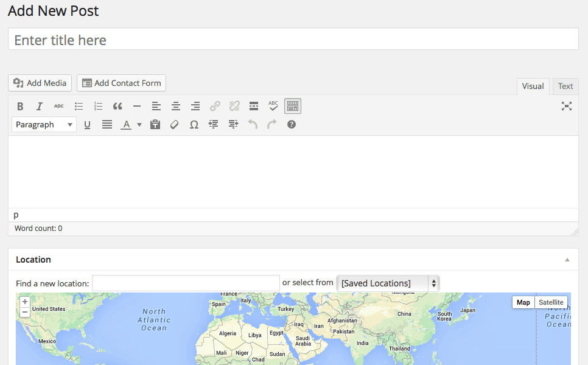This screenshot has width=588, height=365.
Task: Enter distraction-free fullscreen writing mode
Action: [x=567, y=106]
